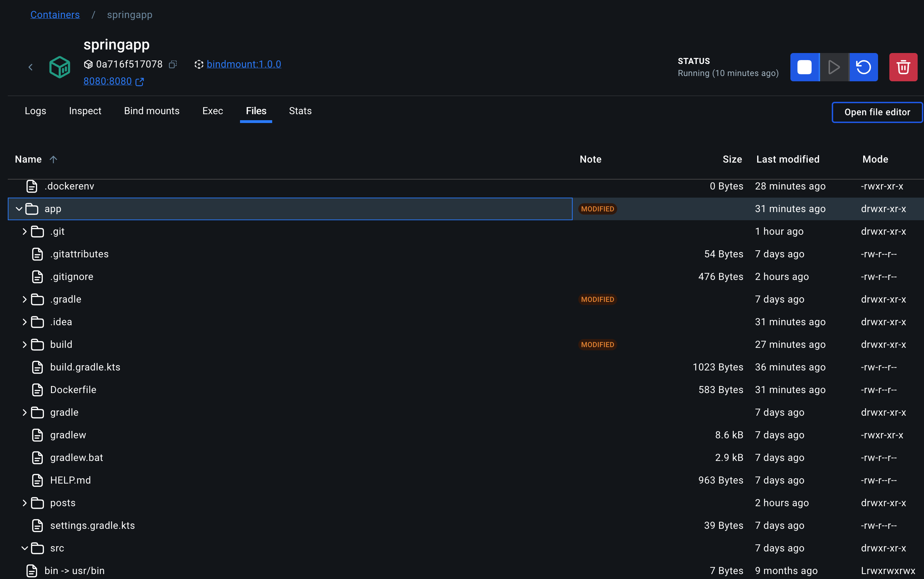
Task: Stop the running springapp container
Action: 804,67
